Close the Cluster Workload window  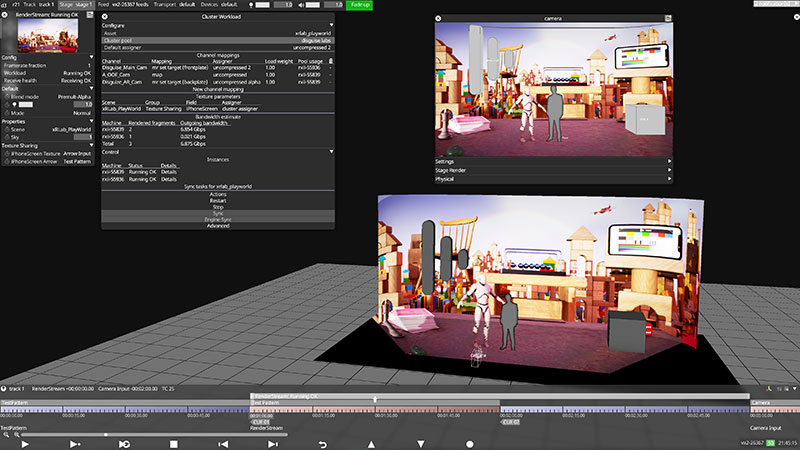[105, 17]
